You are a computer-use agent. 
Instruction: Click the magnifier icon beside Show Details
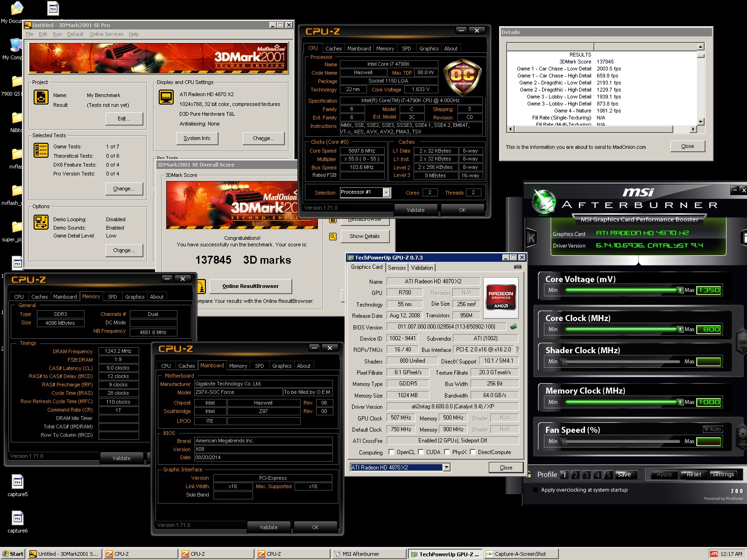click(333, 237)
